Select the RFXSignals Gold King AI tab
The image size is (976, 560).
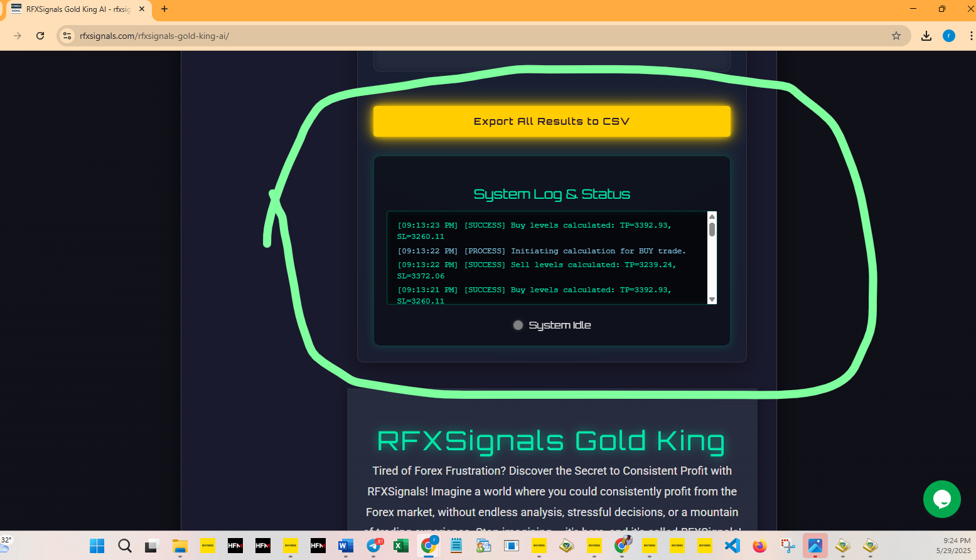click(x=78, y=9)
